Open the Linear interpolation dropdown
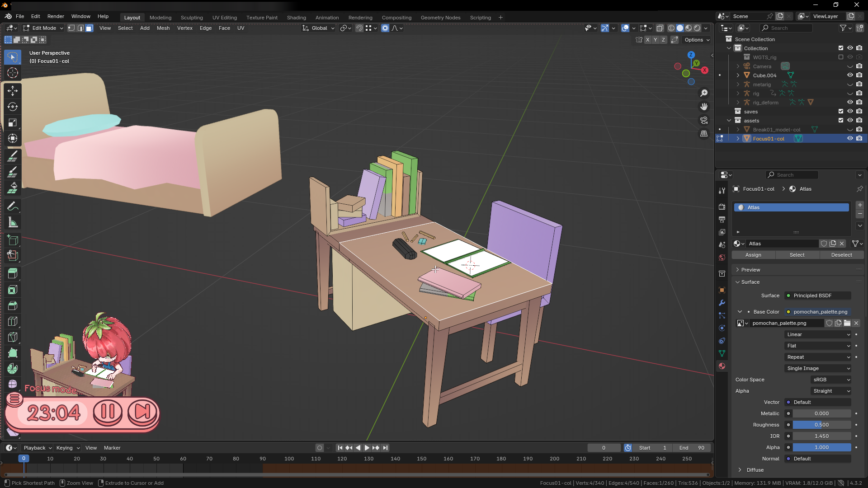868x488 pixels. (x=818, y=334)
